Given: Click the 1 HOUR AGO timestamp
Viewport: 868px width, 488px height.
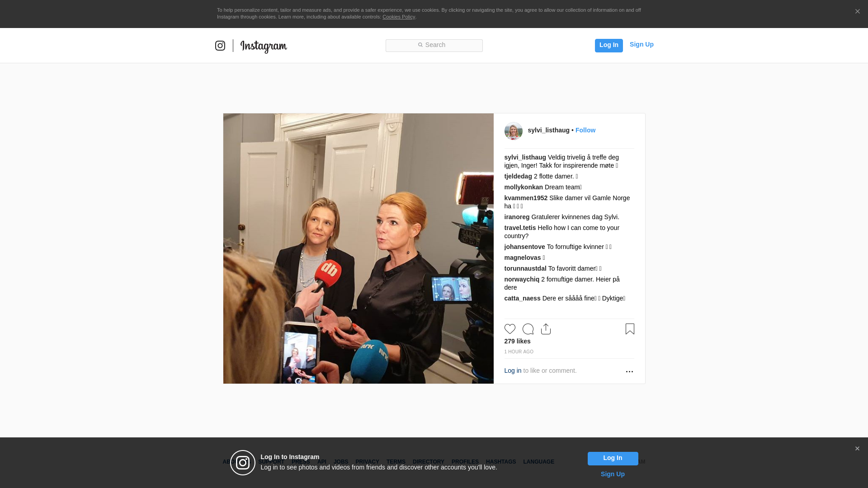Looking at the screenshot, I should pyautogui.click(x=519, y=352).
